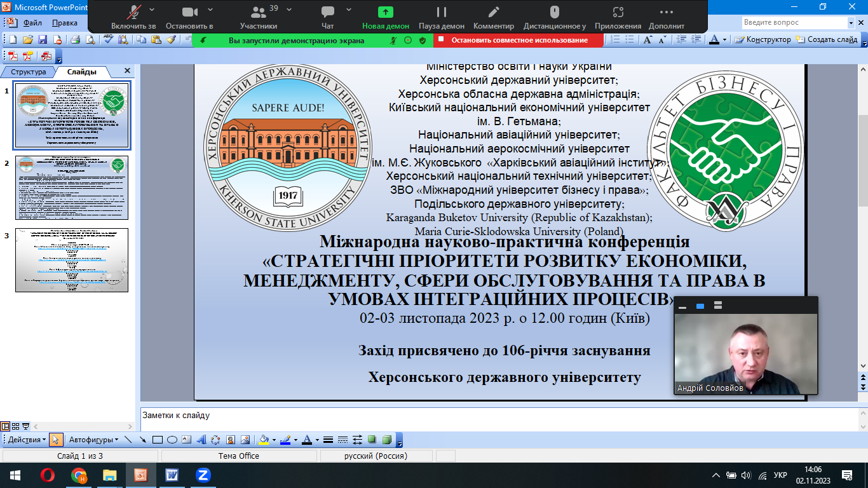
Task: Toggle numbered list formatting
Action: [616, 39]
